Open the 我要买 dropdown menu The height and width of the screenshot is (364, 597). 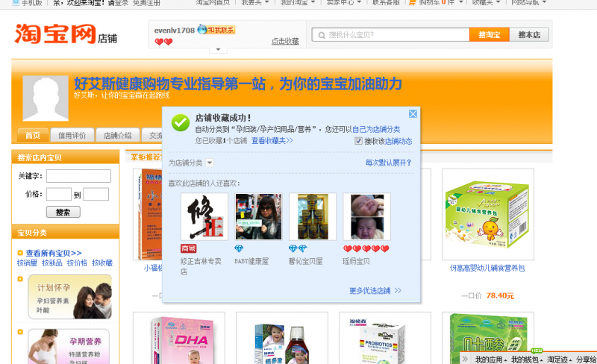pos(254,2)
